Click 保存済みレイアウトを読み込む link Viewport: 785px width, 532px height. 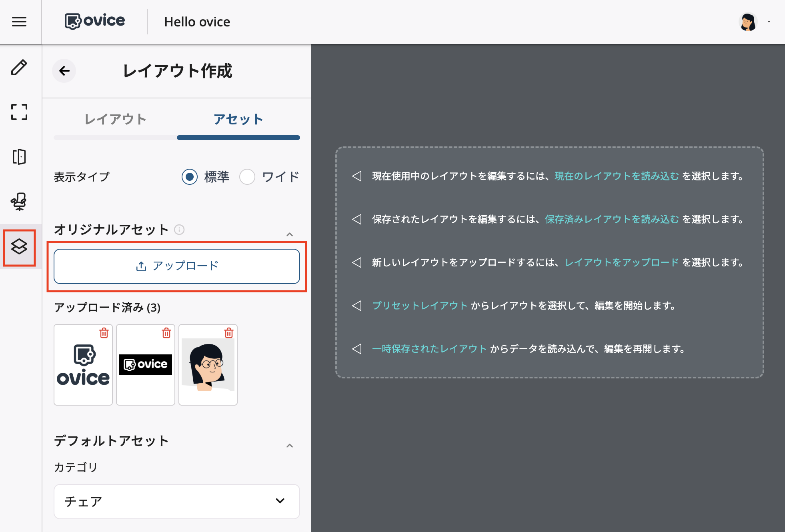coord(612,219)
